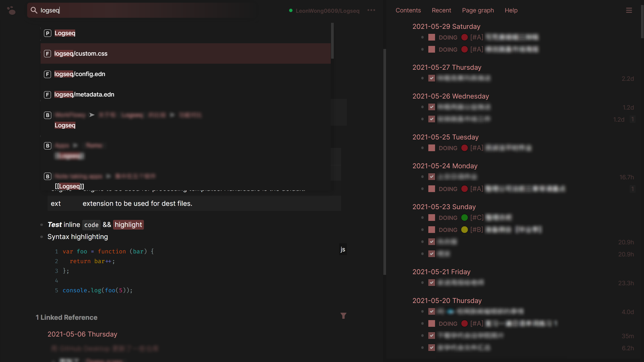This screenshot has width=644, height=362.
Task: Click the red priority dot beside a DOING task
Action: point(465,37)
